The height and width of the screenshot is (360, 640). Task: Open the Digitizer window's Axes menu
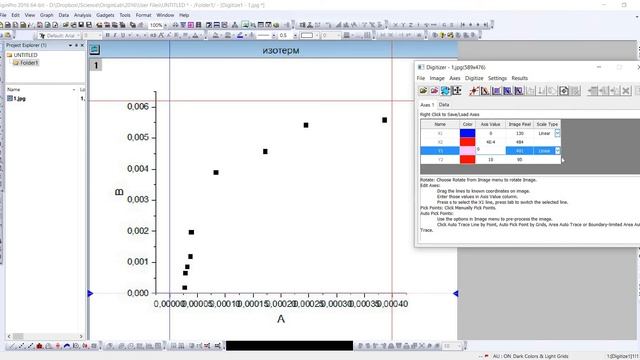click(455, 78)
